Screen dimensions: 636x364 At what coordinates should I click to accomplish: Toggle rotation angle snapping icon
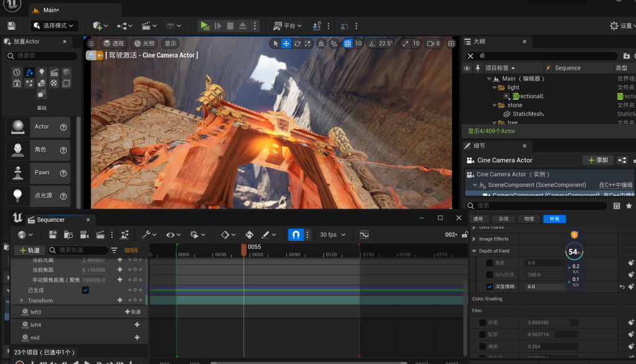click(372, 43)
